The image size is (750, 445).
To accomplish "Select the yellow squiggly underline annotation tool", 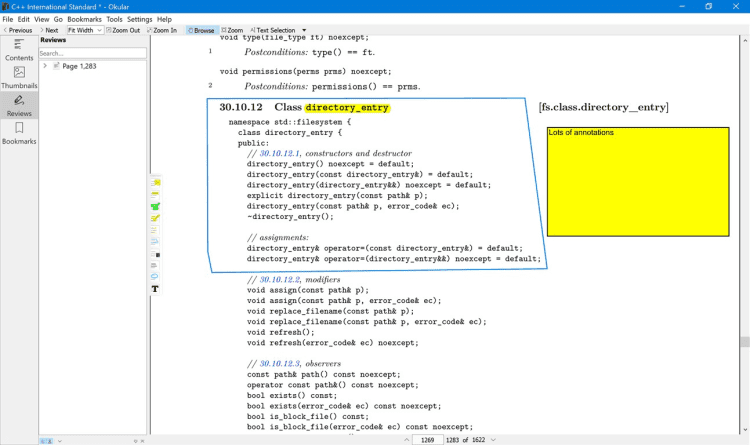I will pyautogui.click(x=155, y=230).
